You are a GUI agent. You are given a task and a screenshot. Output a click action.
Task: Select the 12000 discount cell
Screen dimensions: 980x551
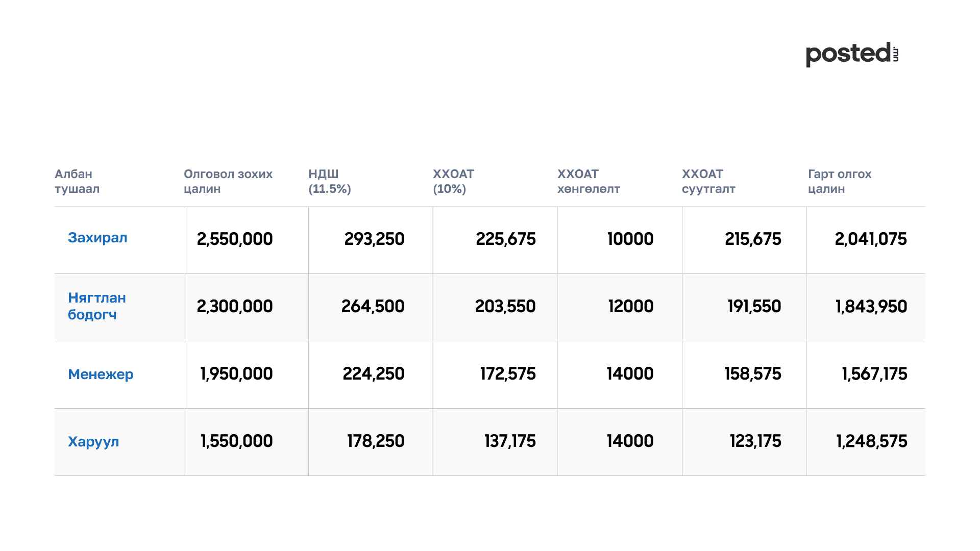(630, 306)
